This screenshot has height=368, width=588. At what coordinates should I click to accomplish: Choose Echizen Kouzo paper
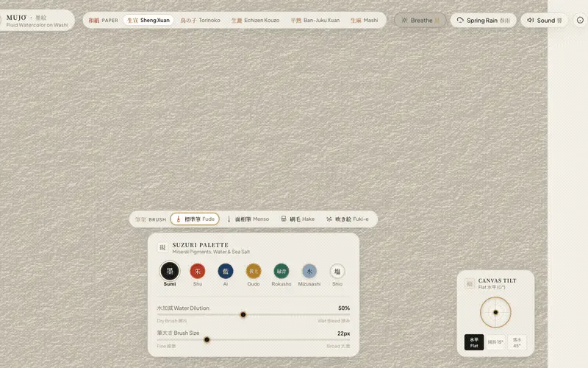[255, 21]
